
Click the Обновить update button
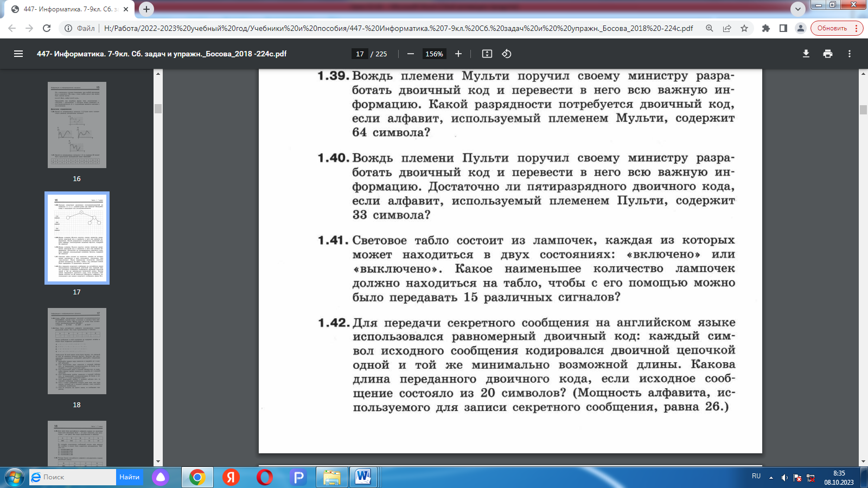(x=836, y=28)
